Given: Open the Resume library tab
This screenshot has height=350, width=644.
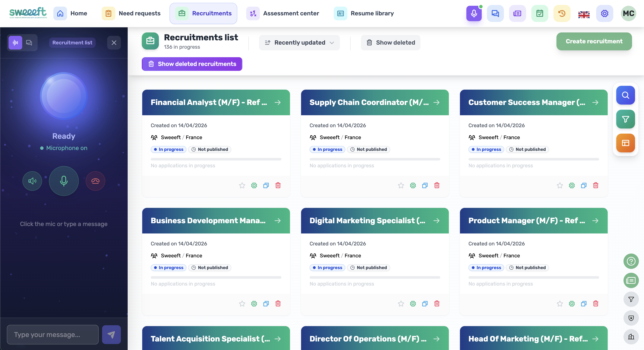Looking at the screenshot, I should click(364, 13).
